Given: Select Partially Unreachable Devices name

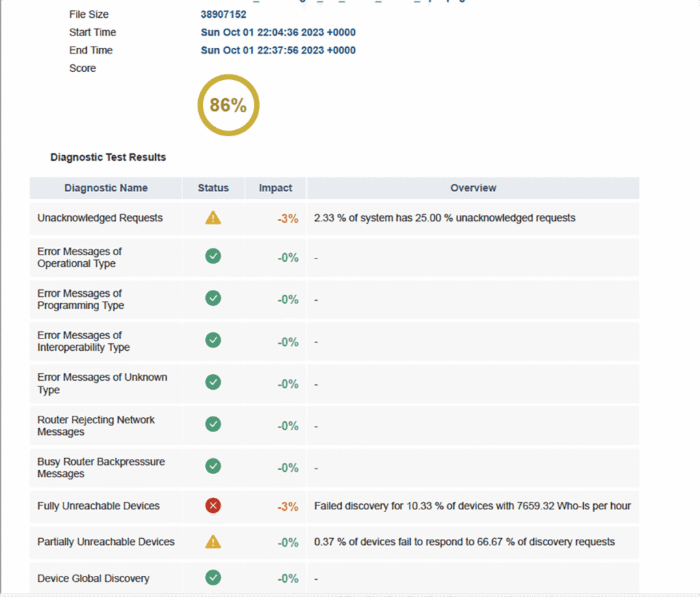Looking at the screenshot, I should tap(106, 542).
